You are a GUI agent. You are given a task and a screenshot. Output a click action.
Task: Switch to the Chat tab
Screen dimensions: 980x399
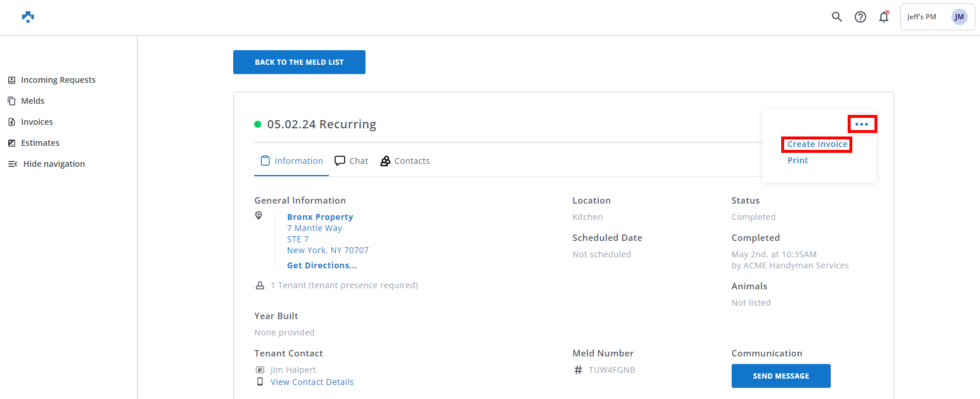352,161
